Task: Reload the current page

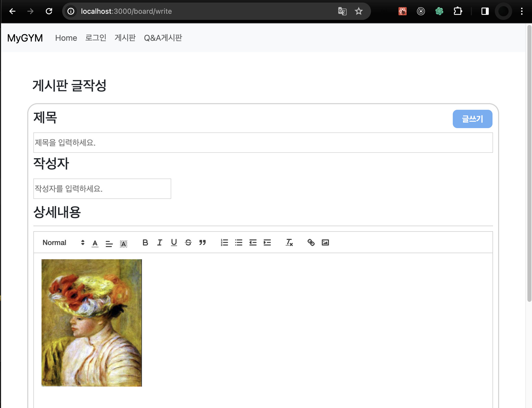Action: click(x=49, y=11)
